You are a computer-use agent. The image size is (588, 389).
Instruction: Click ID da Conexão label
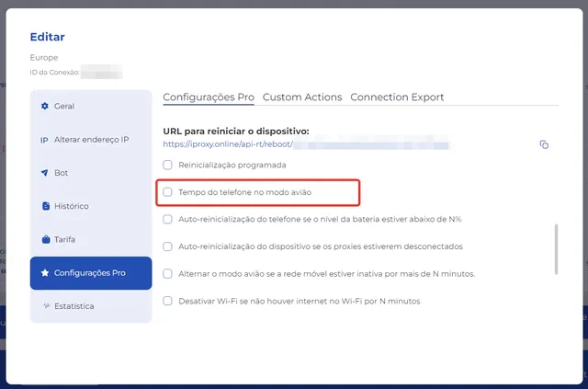(54, 72)
